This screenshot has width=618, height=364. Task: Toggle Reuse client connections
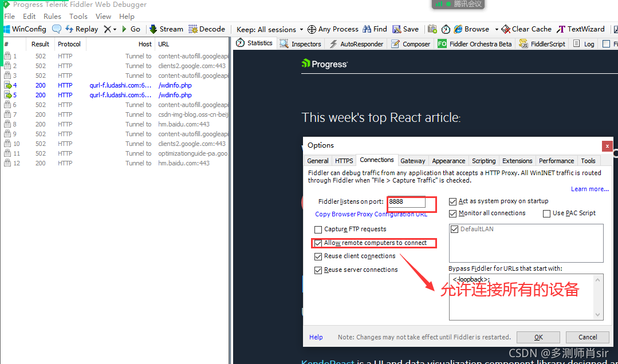(x=318, y=256)
